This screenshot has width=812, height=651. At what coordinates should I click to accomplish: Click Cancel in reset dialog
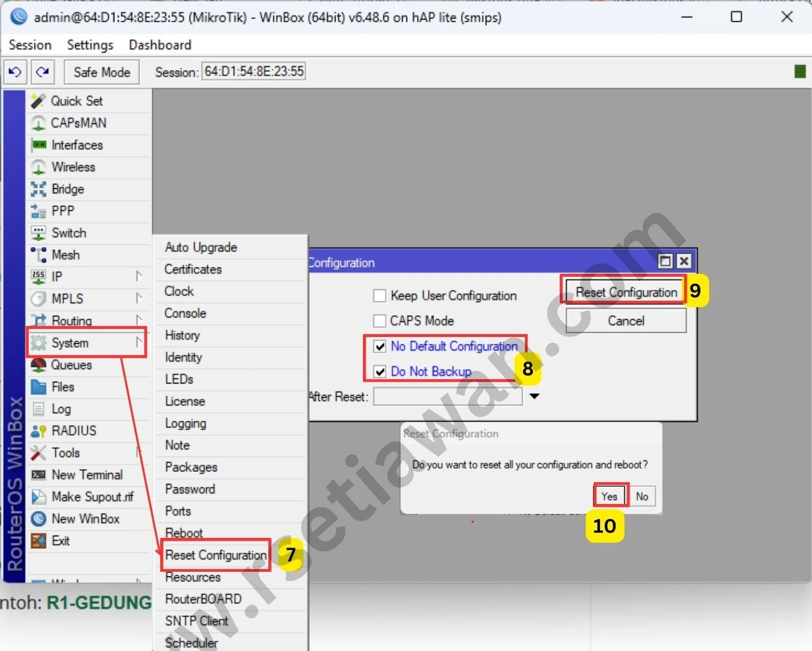626,321
